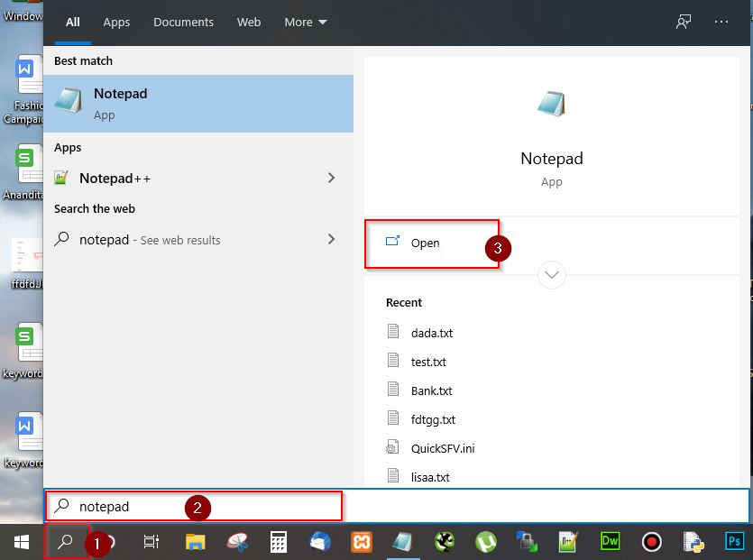Open recent file dada.txt

432,333
